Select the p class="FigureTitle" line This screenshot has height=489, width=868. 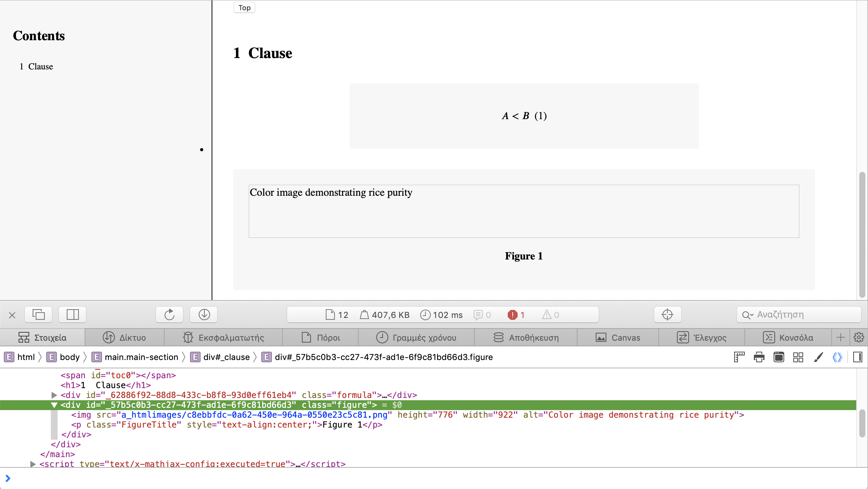227,425
